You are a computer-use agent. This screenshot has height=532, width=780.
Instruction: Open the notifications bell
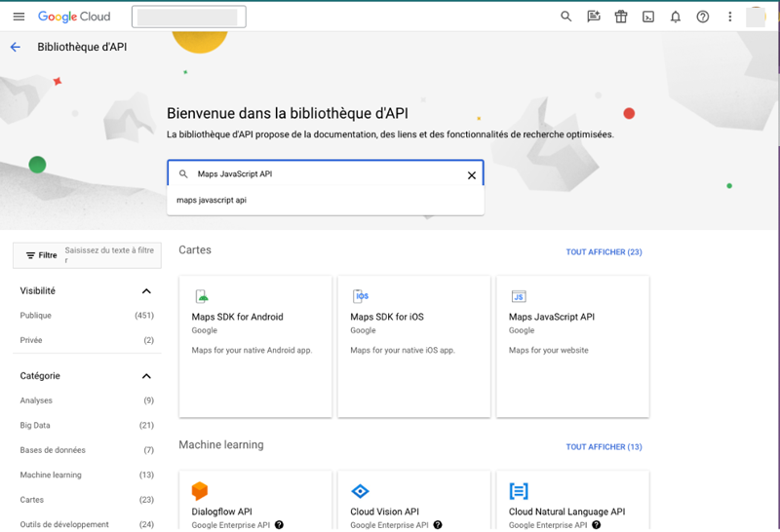(675, 17)
